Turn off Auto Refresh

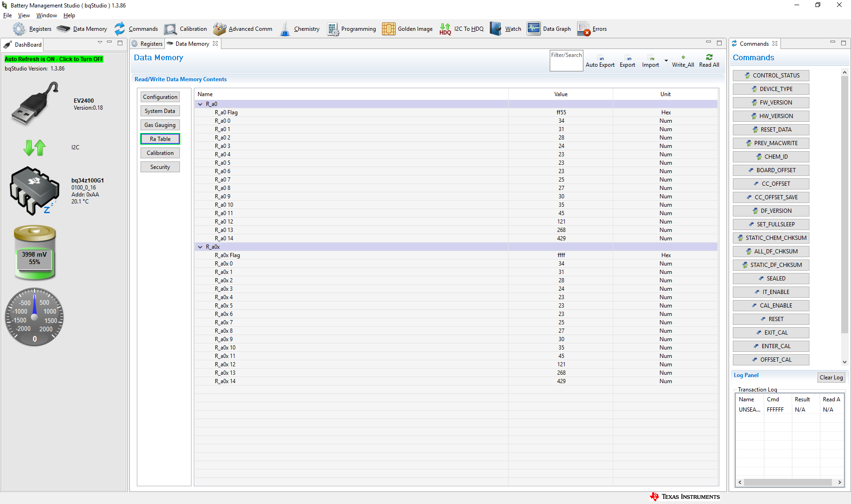click(x=54, y=59)
